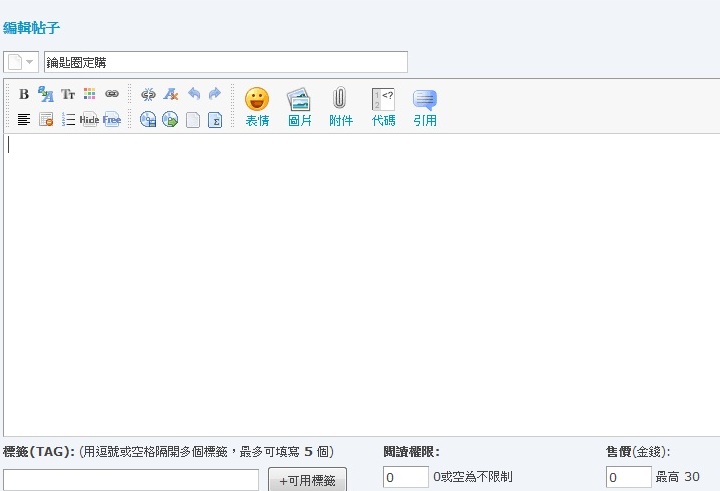The width and height of the screenshot is (720, 491).
Task: Insert quote via 引用 bubble
Action: coord(425,107)
